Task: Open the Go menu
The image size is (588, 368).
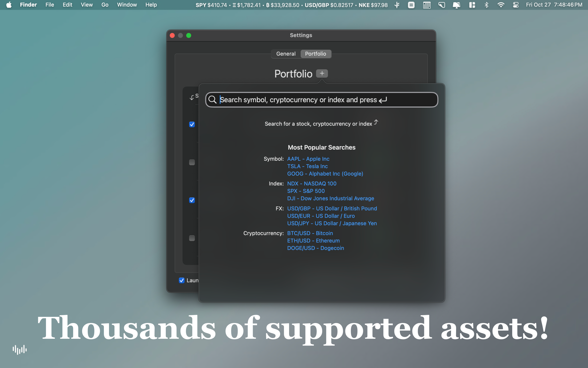Action: [105, 5]
